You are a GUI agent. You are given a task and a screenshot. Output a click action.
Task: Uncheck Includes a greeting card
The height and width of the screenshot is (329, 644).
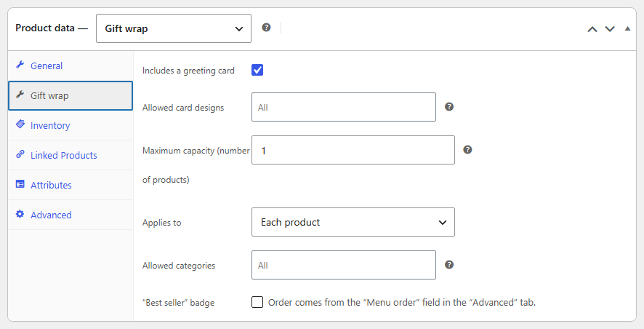coord(257,70)
